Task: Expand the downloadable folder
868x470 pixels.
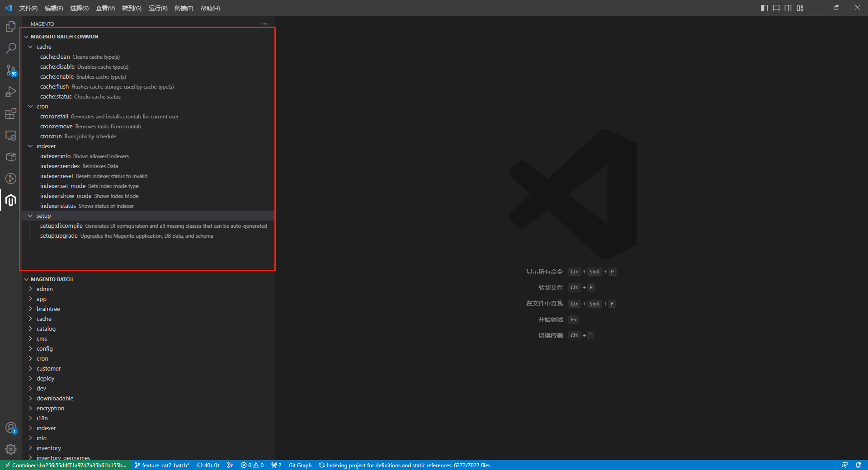Action: click(x=148, y=398)
